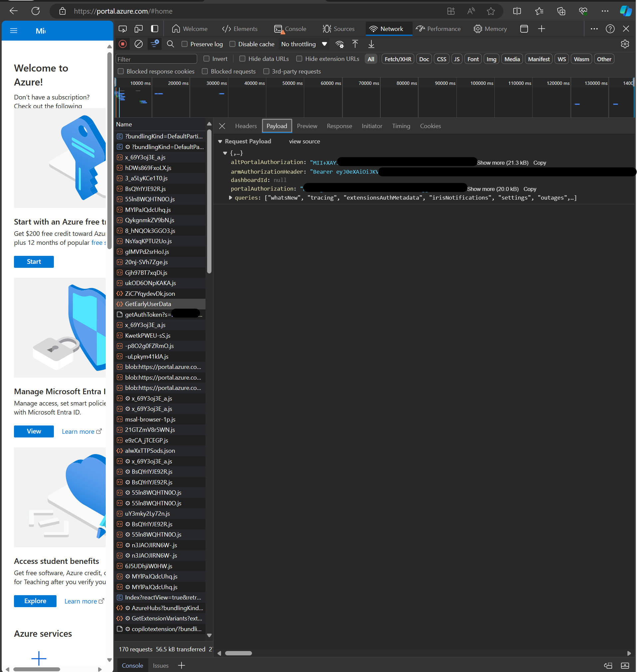Click View for Microsoft Entra ID
Image resolution: width=637 pixels, height=672 pixels.
coord(34,431)
